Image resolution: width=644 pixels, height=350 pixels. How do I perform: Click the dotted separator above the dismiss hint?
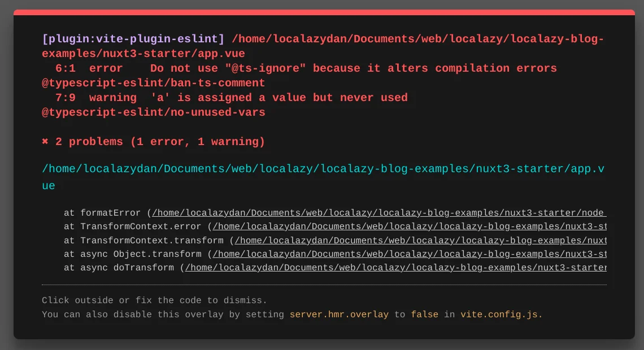pos(324,285)
